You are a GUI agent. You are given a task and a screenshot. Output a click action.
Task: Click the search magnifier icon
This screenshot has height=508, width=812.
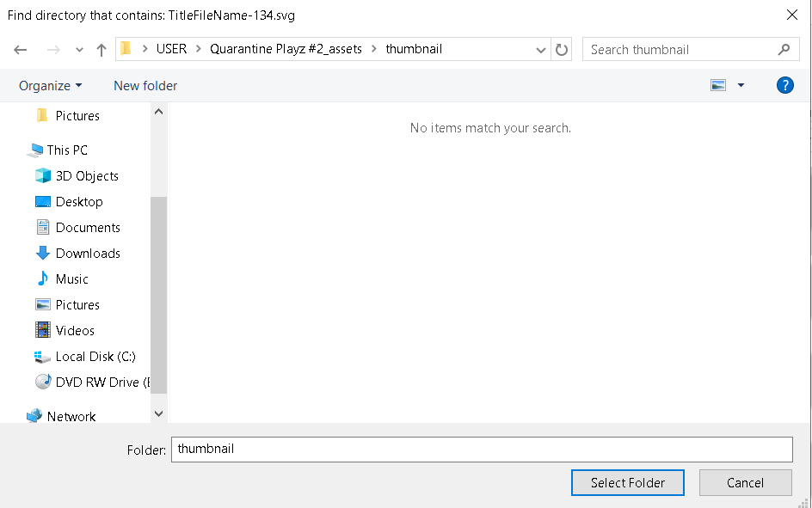(x=784, y=49)
